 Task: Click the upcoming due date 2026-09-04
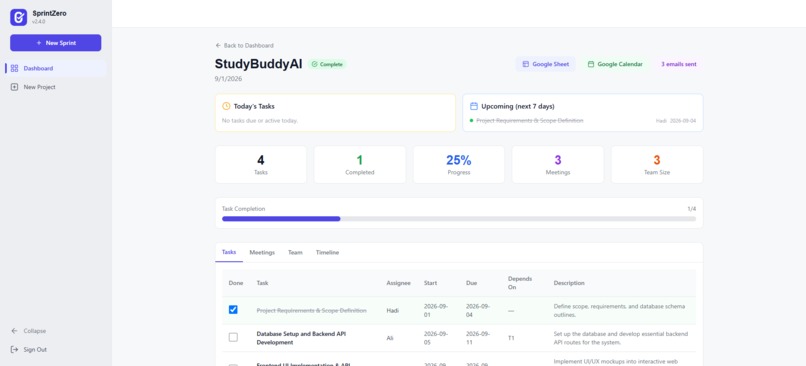[683, 120]
